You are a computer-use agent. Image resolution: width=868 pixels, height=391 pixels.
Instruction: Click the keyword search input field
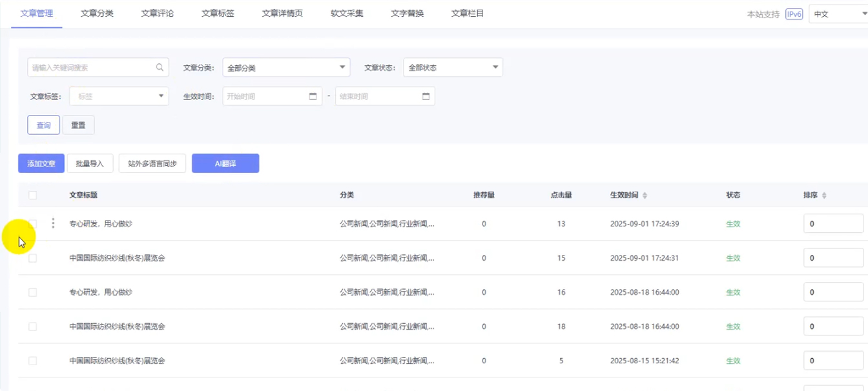click(90, 67)
